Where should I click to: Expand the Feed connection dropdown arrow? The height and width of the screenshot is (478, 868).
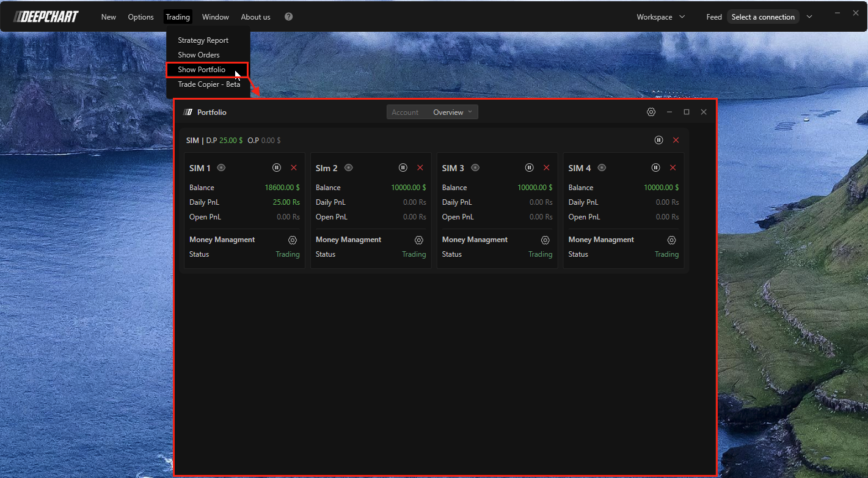point(809,17)
